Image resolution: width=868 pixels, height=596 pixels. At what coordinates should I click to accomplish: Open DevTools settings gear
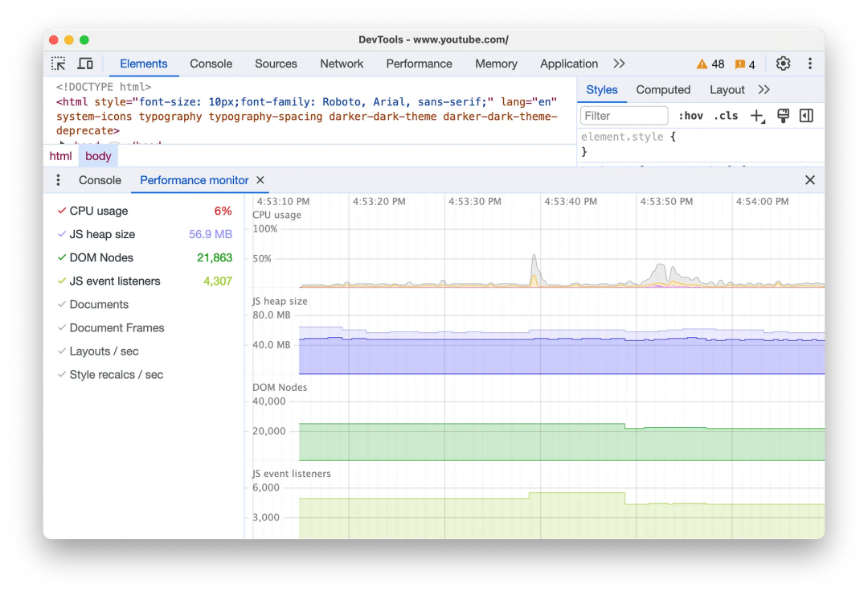pos(783,64)
